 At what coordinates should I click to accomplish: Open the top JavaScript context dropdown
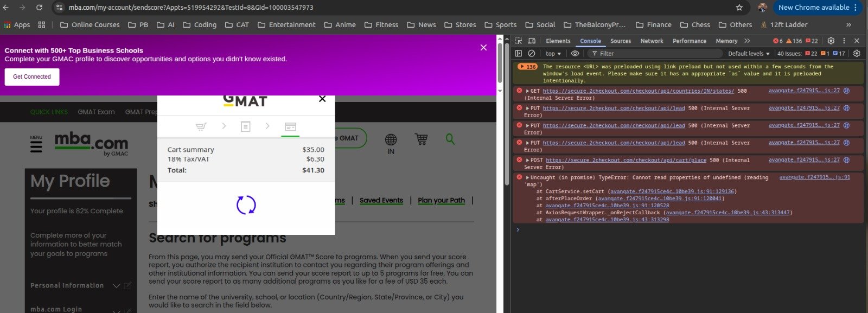point(553,54)
